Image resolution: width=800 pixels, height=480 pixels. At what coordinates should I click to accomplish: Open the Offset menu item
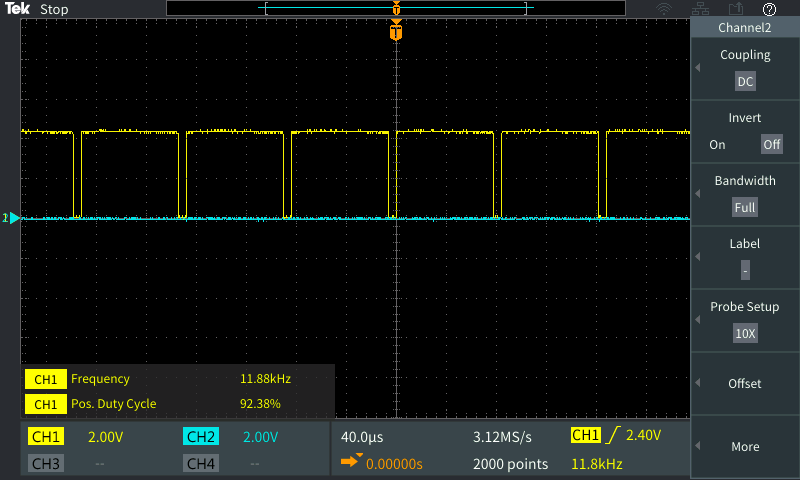click(744, 384)
